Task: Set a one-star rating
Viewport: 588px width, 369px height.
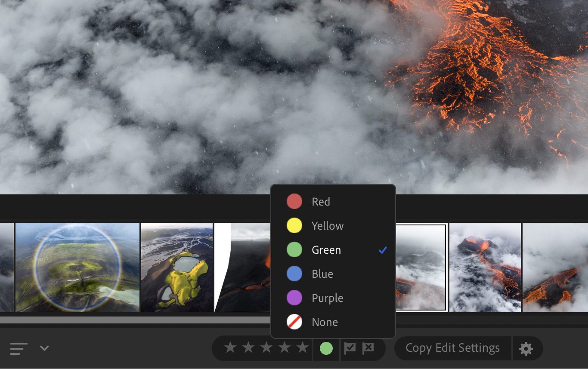Action: click(230, 348)
